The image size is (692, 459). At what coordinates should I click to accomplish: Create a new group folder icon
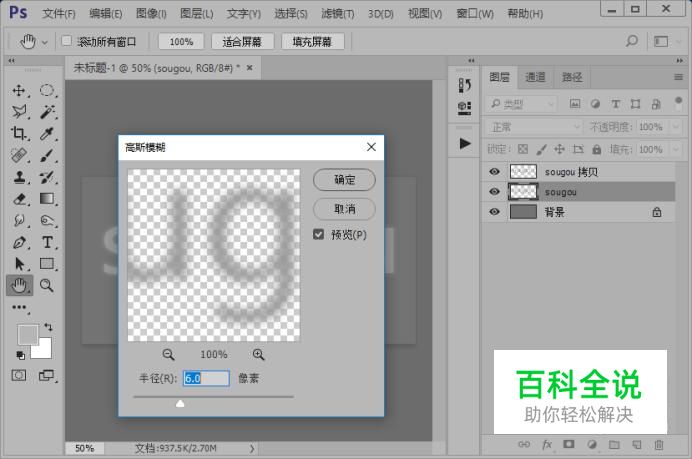[614, 444]
